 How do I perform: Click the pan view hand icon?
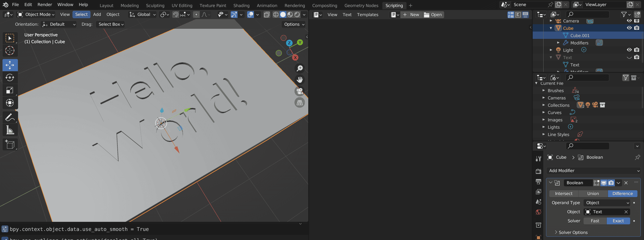click(x=300, y=80)
